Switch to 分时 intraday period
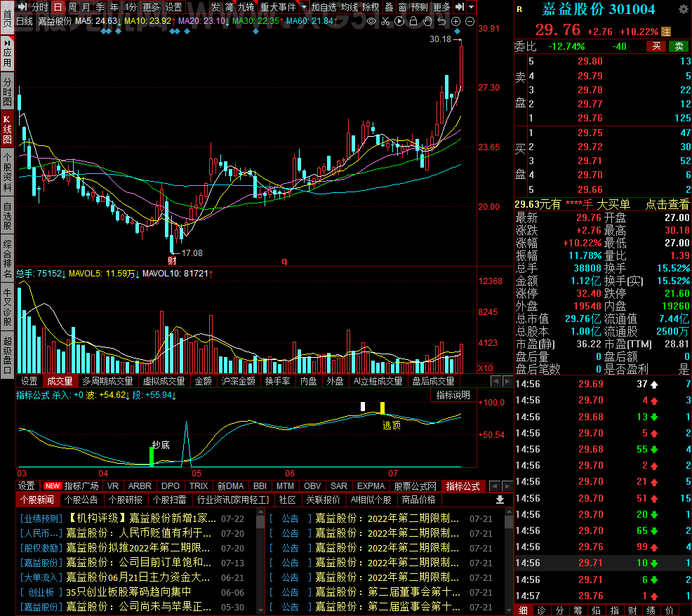The height and width of the screenshot is (616, 692). pos(40,7)
